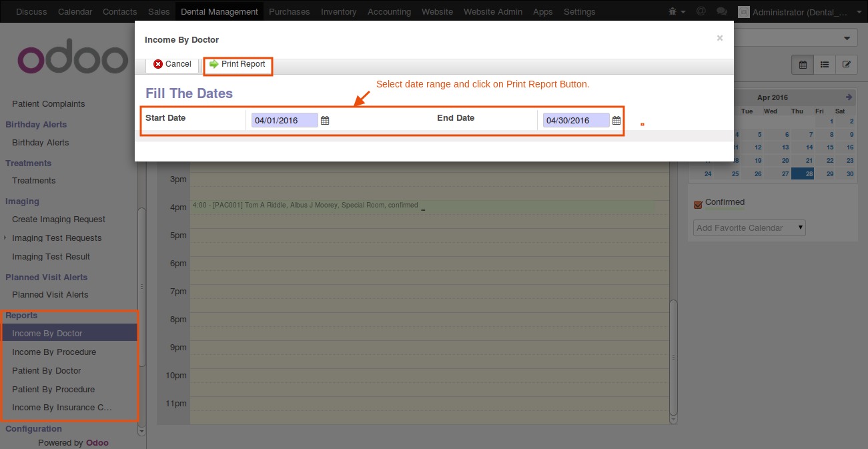Click the Print Report button

(238, 65)
